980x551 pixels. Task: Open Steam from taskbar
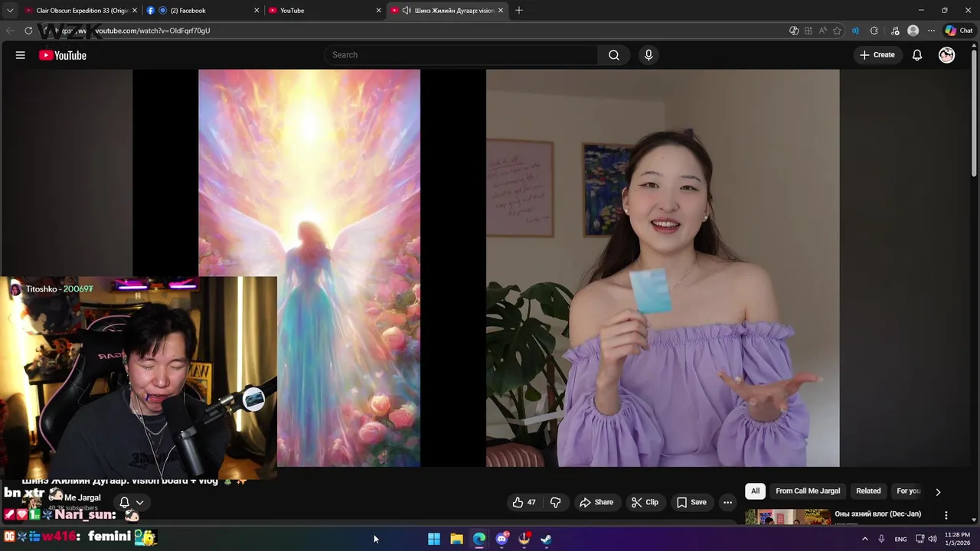tap(546, 539)
